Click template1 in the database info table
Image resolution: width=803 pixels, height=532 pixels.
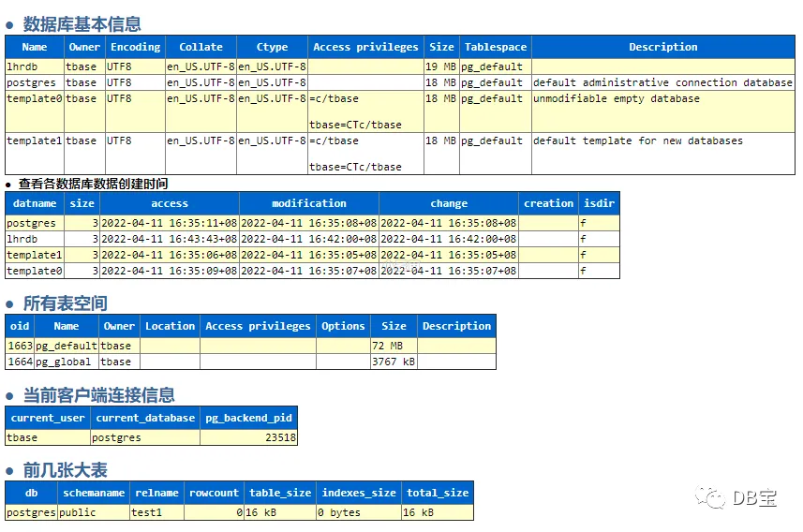[35, 140]
